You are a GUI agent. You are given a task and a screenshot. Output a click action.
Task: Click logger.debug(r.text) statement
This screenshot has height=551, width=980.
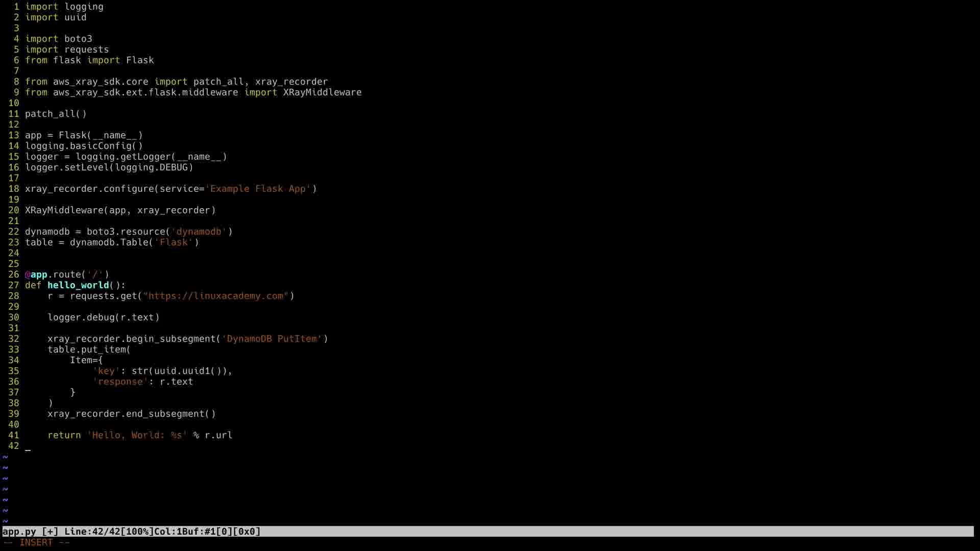point(103,317)
